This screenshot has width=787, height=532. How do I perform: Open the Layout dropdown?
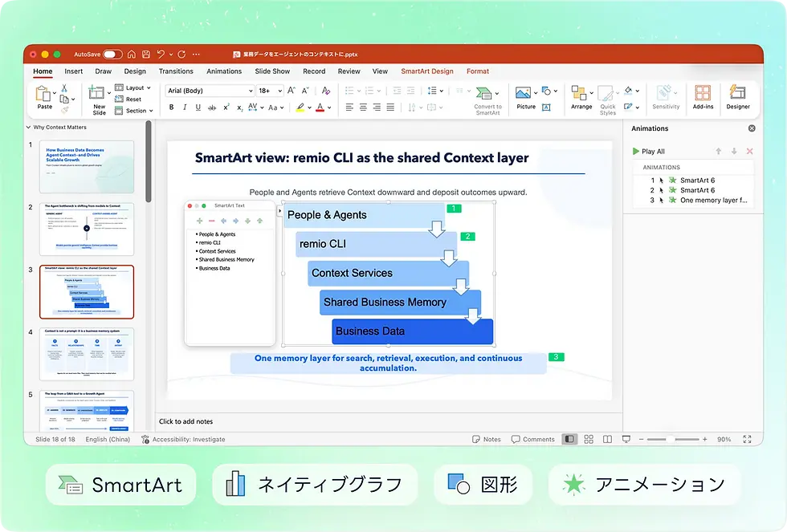(x=133, y=87)
